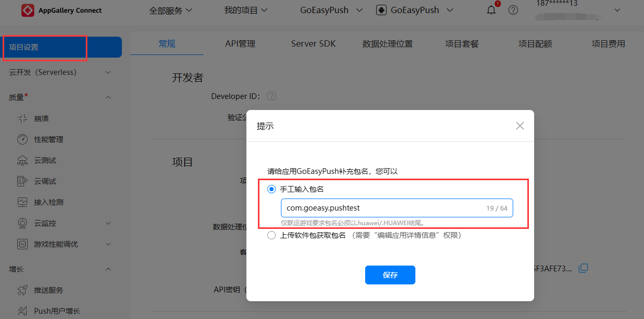Click the 推送服务 rocket icon
Screen dimensions: 644x319
pyautogui.click(x=22, y=290)
